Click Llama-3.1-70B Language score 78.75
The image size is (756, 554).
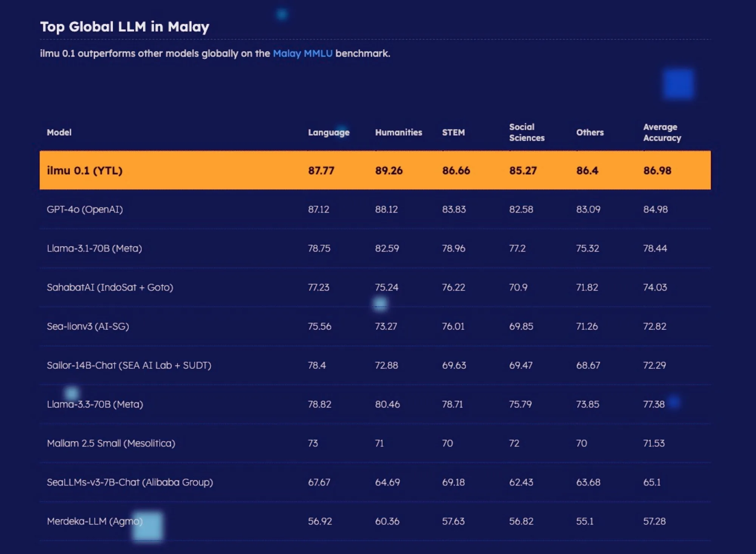(x=319, y=248)
